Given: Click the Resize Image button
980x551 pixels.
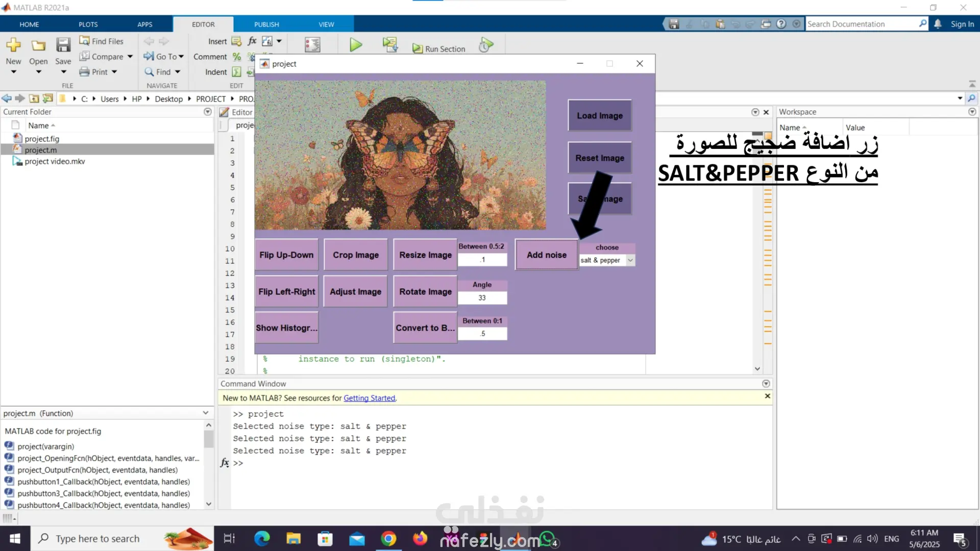Looking at the screenshot, I should point(425,255).
